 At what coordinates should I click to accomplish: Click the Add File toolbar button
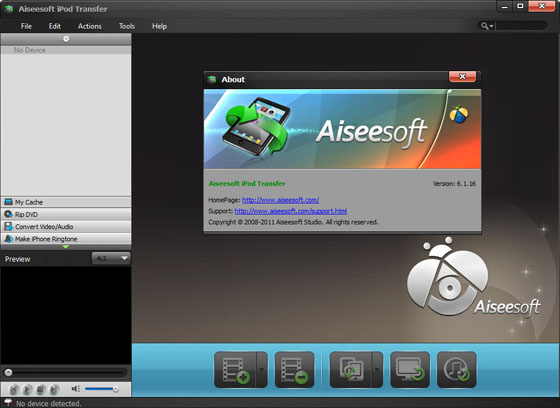(x=235, y=370)
